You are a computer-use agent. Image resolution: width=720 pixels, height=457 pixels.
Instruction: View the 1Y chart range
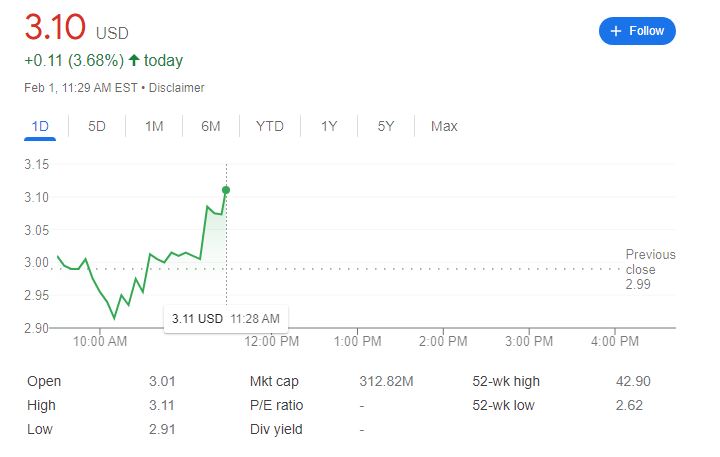(329, 126)
